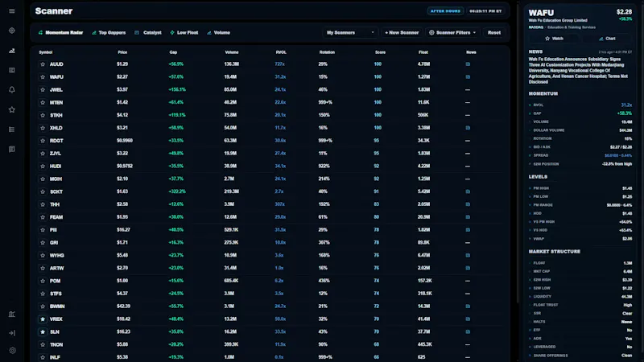Switch to Volume scanner tab
644x362 pixels.
218,32
